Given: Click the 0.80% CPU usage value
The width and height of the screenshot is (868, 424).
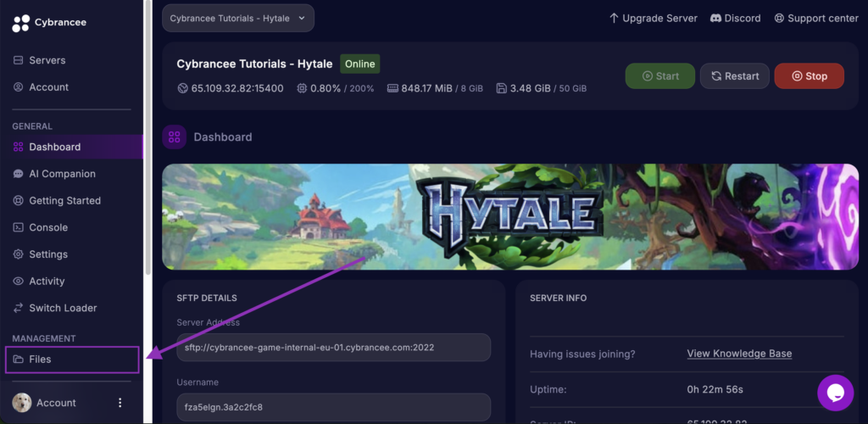Looking at the screenshot, I should click(325, 88).
